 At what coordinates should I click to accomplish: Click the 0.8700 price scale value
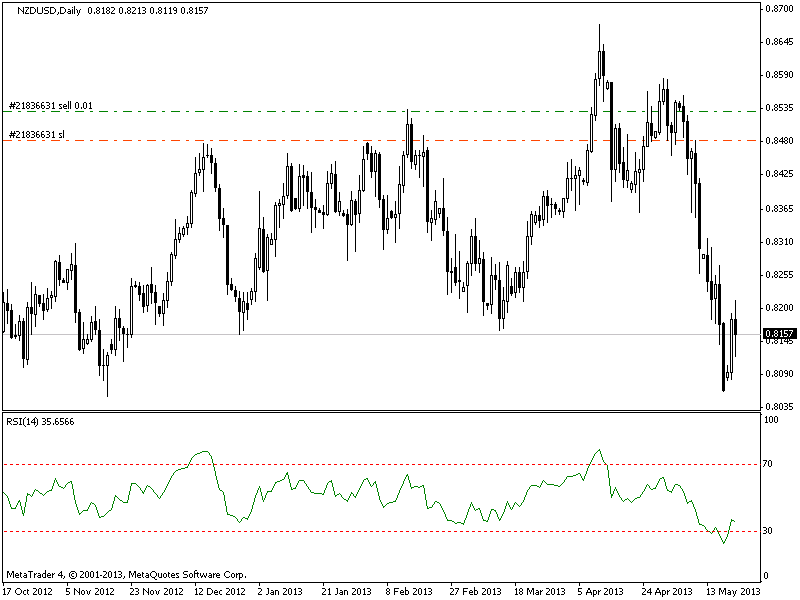tap(780, 9)
